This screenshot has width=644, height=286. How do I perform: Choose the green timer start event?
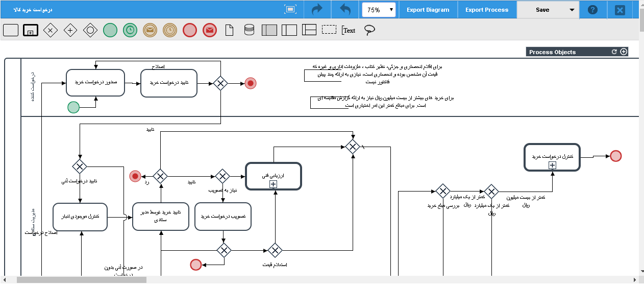pyautogui.click(x=130, y=30)
